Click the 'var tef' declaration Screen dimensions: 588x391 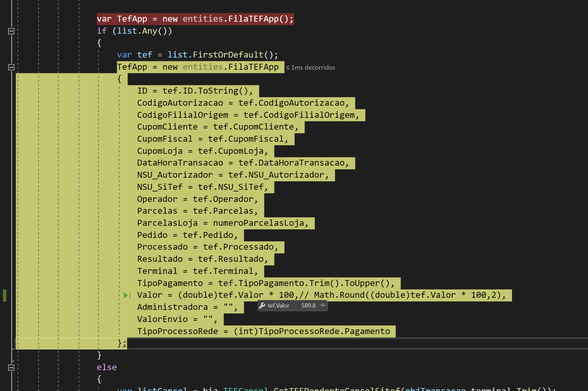coord(135,55)
